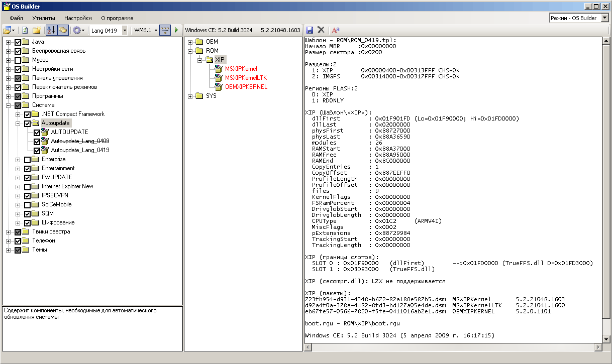612x364 pixels.
Task: Click the Aa font toolbar icon
Action: pyautogui.click(x=336, y=30)
